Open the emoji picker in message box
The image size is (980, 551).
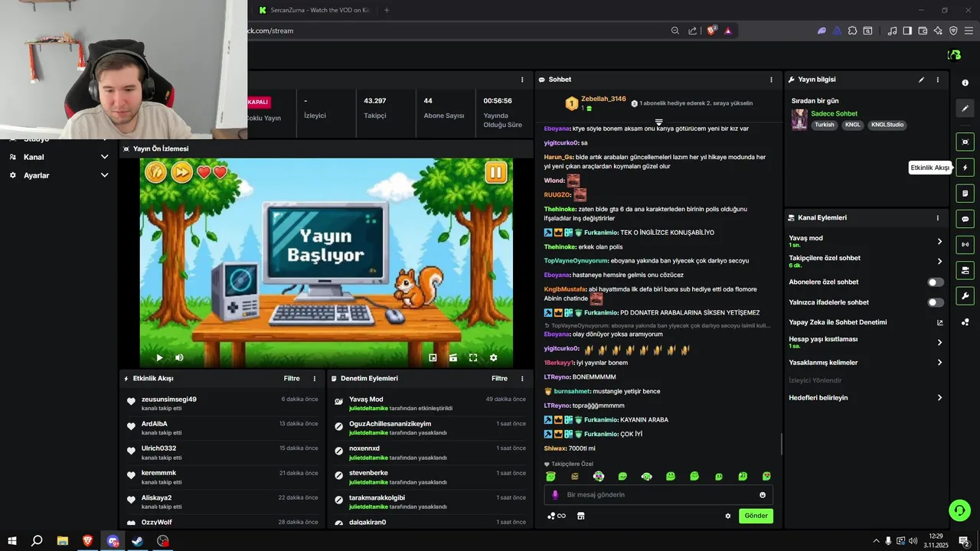763,495
